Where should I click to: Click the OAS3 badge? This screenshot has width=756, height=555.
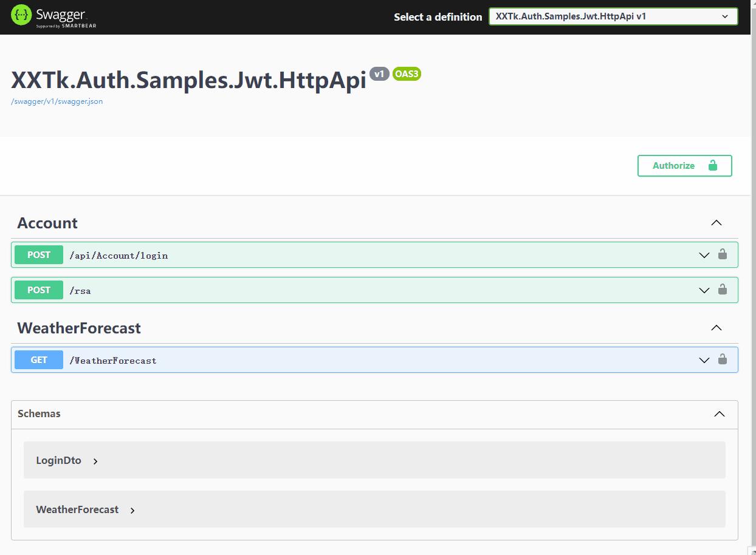(407, 74)
